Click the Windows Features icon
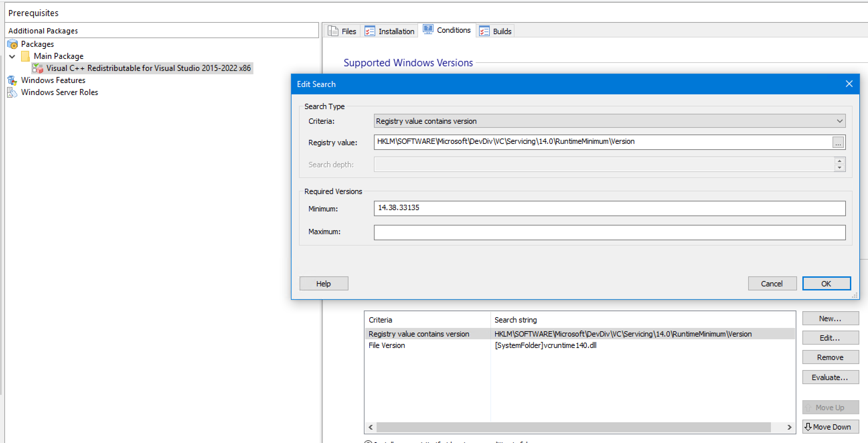Image resolution: width=868 pixels, height=443 pixels. pos(12,80)
